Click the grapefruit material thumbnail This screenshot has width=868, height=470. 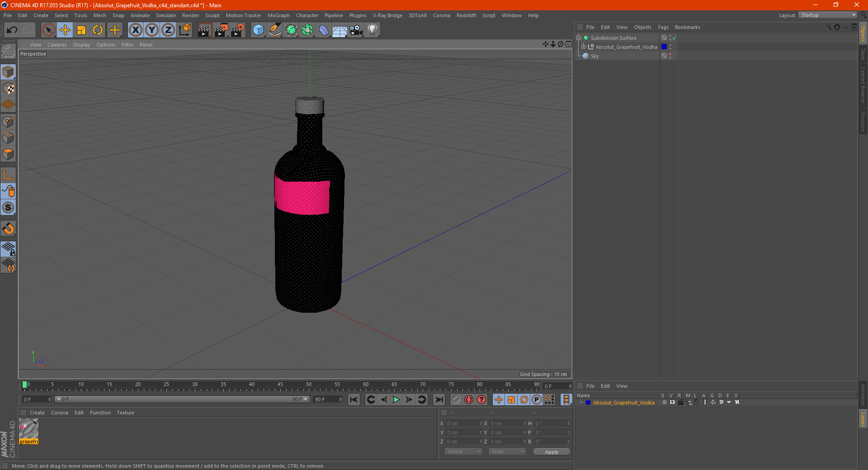[28, 429]
